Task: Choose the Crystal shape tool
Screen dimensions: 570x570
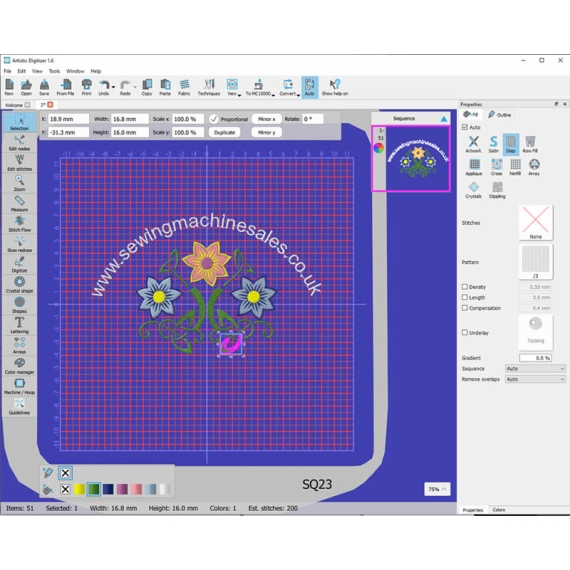Action: click(x=19, y=285)
